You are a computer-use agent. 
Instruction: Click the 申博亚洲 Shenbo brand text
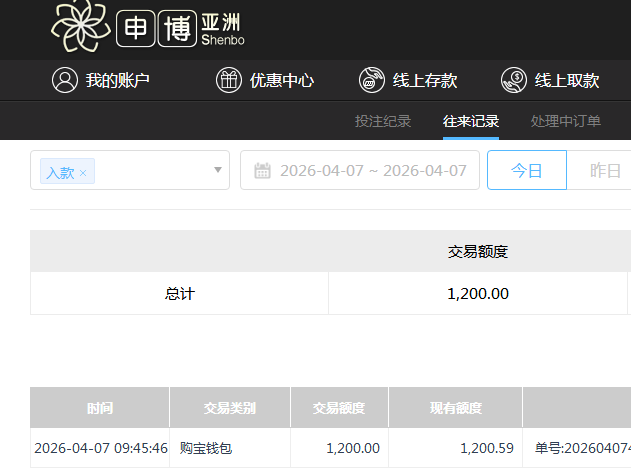coord(181,29)
